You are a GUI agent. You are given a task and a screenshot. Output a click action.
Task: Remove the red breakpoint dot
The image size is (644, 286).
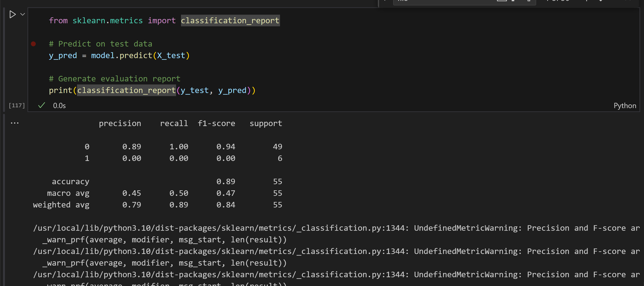click(33, 44)
